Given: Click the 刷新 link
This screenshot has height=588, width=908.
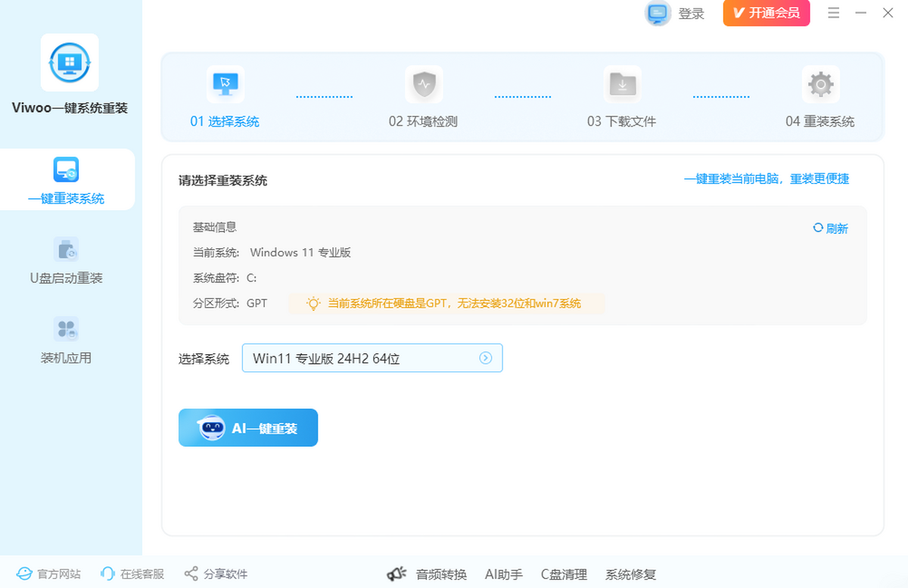Looking at the screenshot, I should [x=837, y=229].
